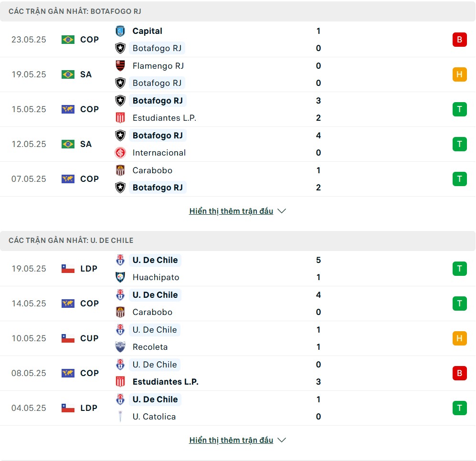The image size is (476, 461).
Task: Click red B badge for 08.05.25 Estudiantes match
Action: click(x=459, y=373)
